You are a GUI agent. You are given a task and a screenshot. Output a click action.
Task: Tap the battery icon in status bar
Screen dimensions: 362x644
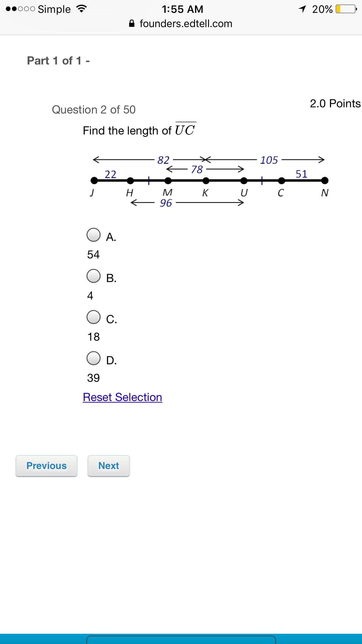346,9
